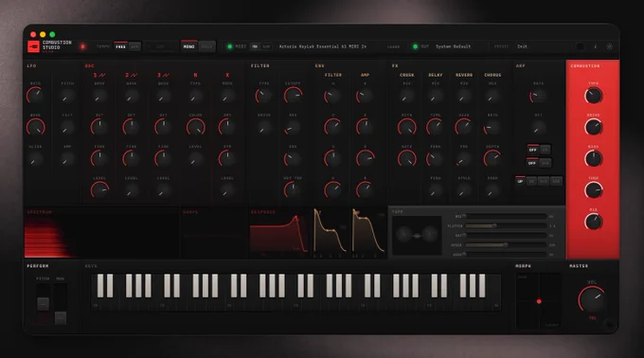Viewport: 644px width, 358px height.
Task: Click the PITCH wheel in Perform section
Action: (44, 304)
